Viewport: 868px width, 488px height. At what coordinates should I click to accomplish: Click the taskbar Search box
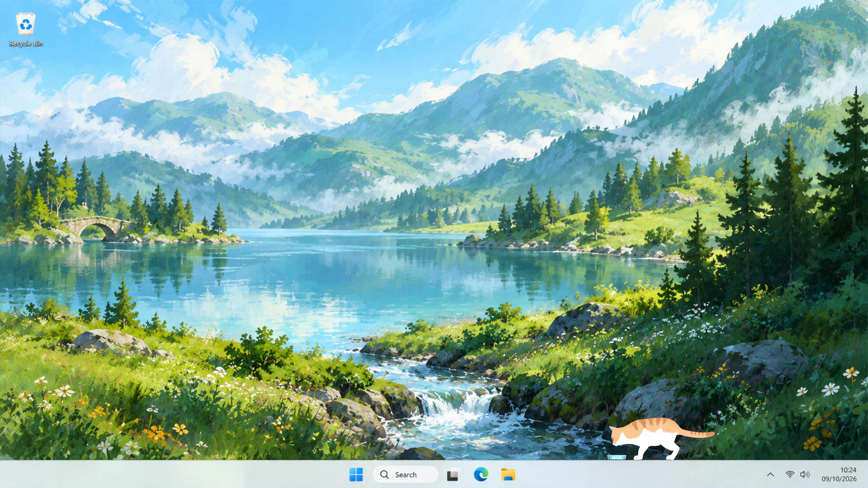[405, 474]
